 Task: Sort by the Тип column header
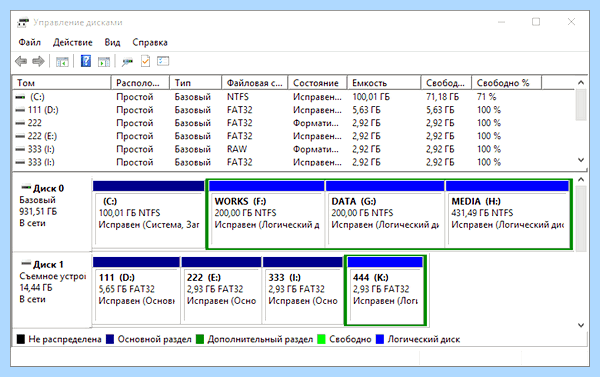click(x=196, y=83)
